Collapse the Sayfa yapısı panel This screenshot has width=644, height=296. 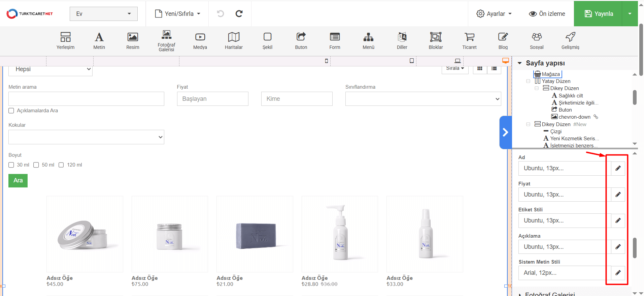520,63
